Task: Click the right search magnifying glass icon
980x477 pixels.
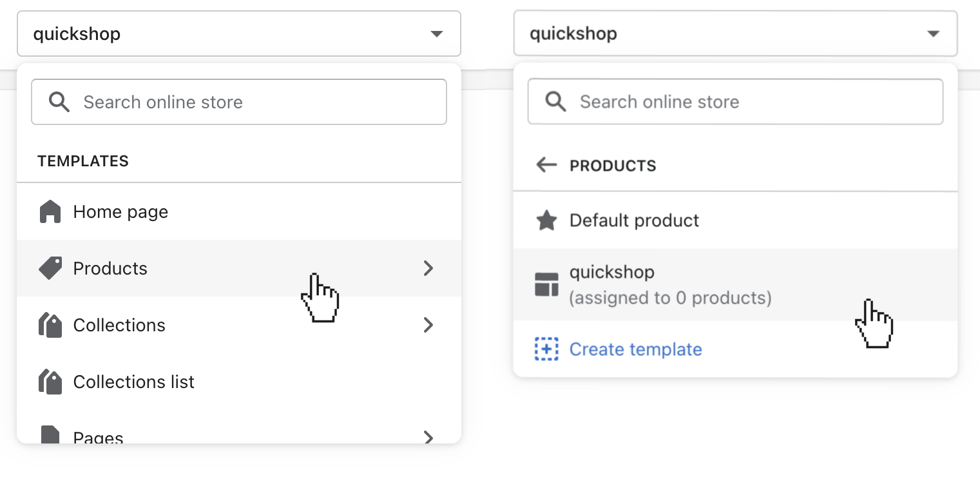Action: coord(555,101)
